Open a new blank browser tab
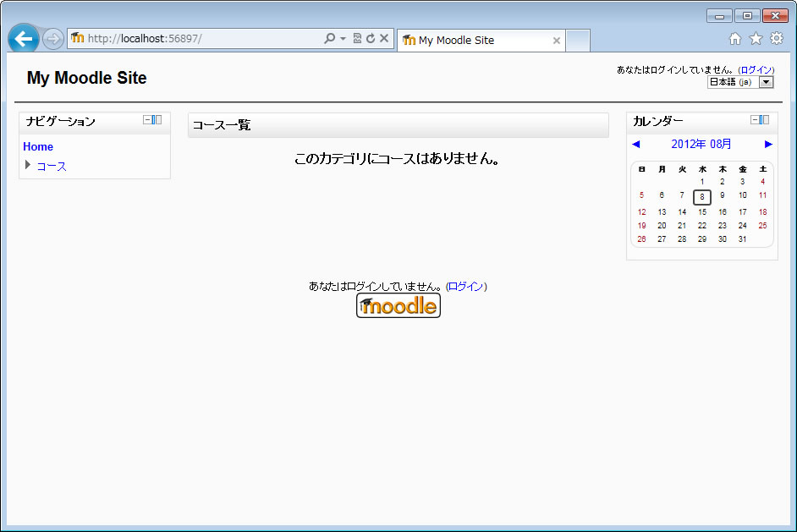 [577, 41]
